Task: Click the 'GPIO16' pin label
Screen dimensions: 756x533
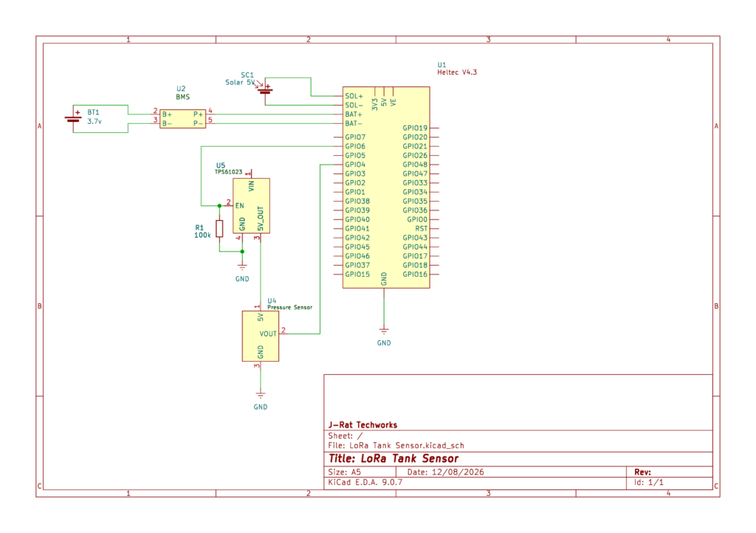Action: pyautogui.click(x=415, y=275)
